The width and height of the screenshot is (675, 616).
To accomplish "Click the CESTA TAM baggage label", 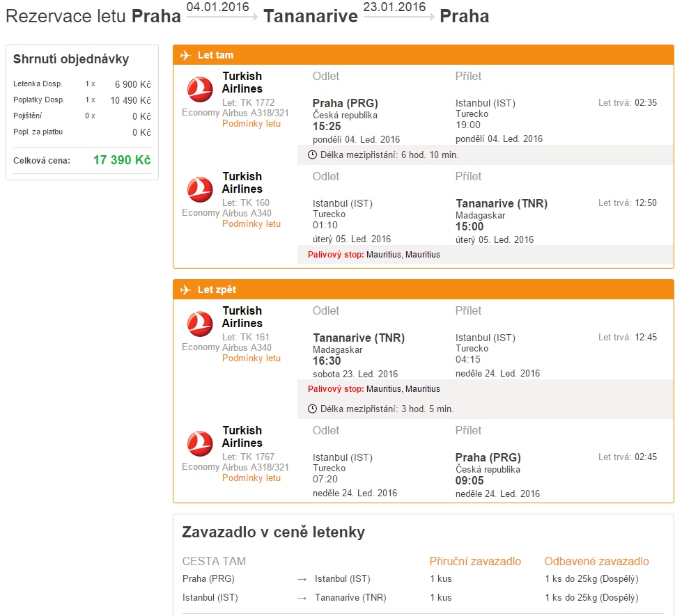I will click(214, 562).
